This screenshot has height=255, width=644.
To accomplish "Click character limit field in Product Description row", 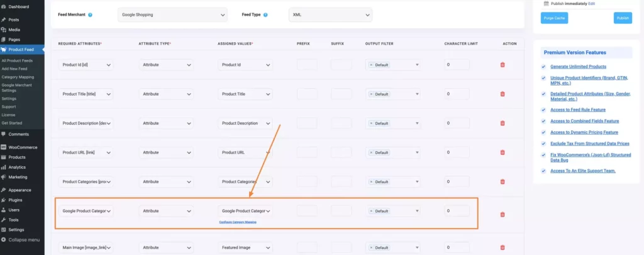I will [457, 123].
